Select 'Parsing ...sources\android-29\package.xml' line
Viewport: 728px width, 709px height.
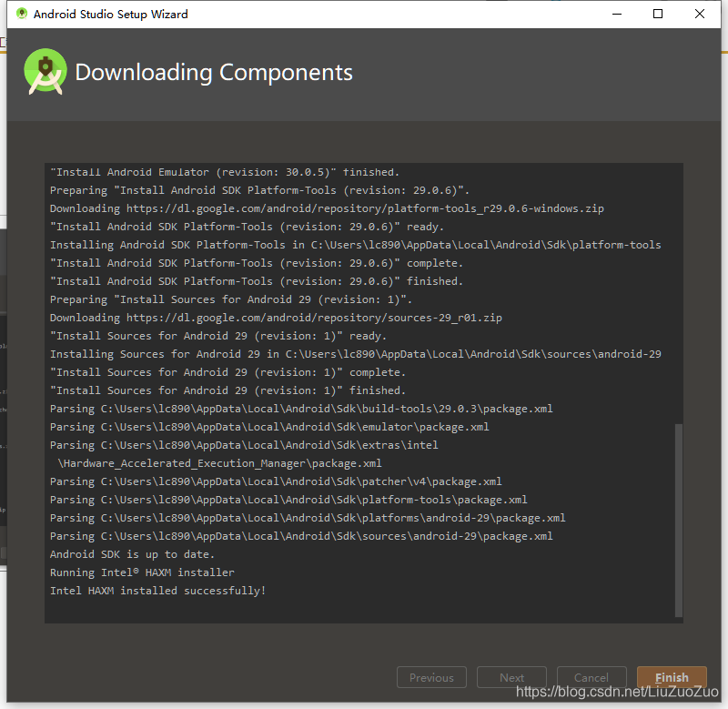point(301,536)
